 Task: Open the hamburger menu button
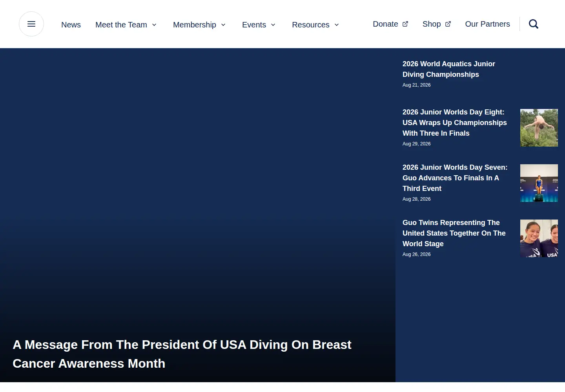[x=31, y=24]
